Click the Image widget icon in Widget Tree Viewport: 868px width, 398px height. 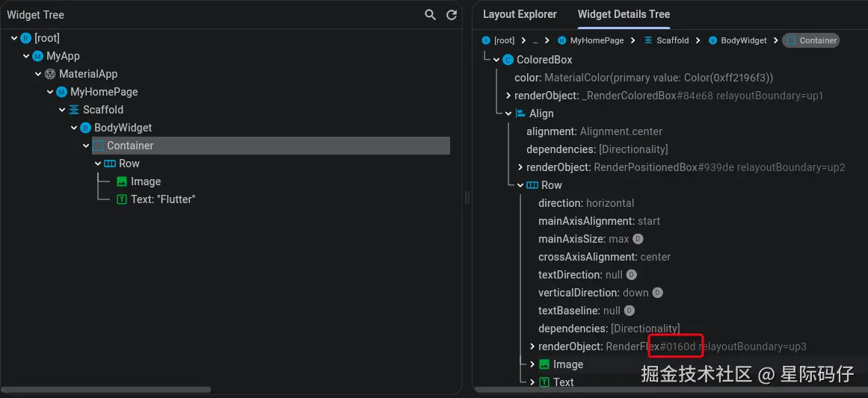pos(122,181)
